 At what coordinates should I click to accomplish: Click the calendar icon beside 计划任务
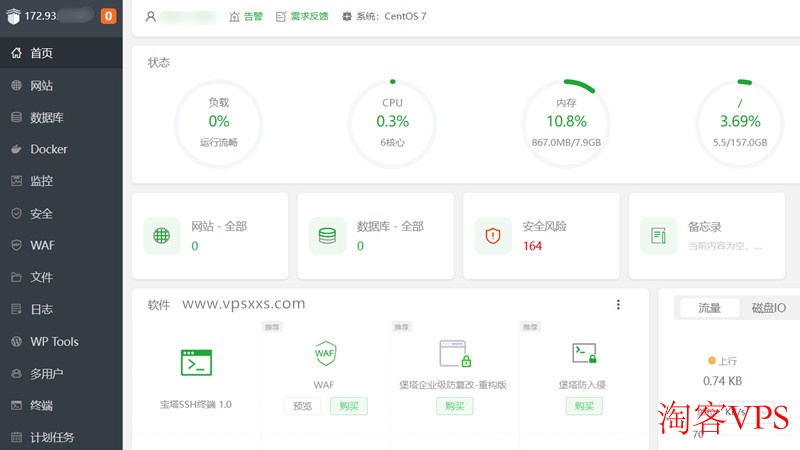tap(16, 437)
